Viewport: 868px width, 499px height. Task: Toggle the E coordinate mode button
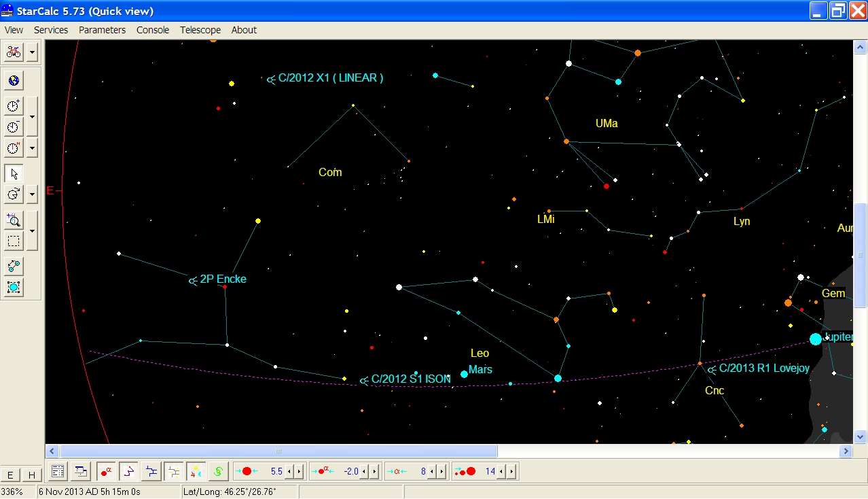click(x=10, y=475)
